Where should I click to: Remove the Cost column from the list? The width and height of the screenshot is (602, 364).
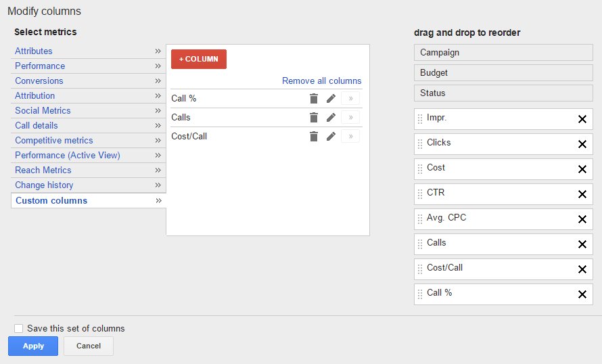point(582,169)
